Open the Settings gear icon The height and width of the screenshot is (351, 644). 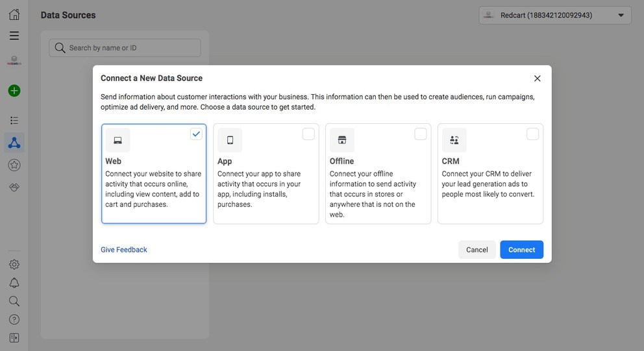pos(14,264)
